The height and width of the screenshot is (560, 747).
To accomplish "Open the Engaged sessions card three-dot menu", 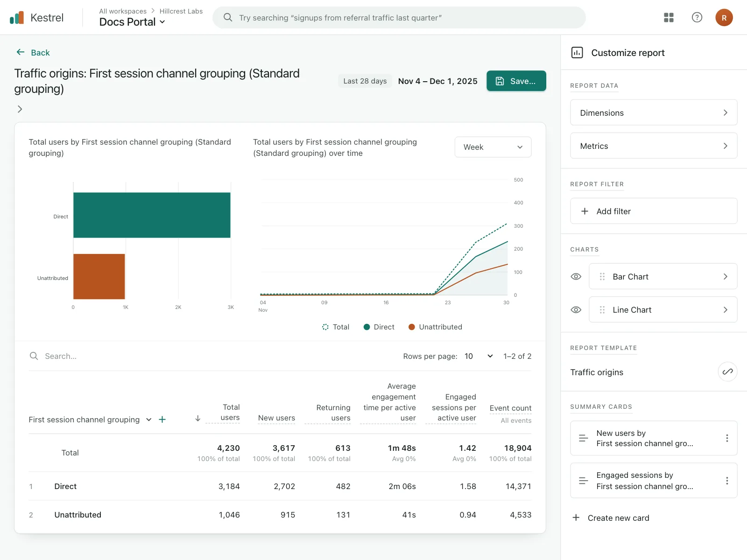I will pyautogui.click(x=727, y=481).
